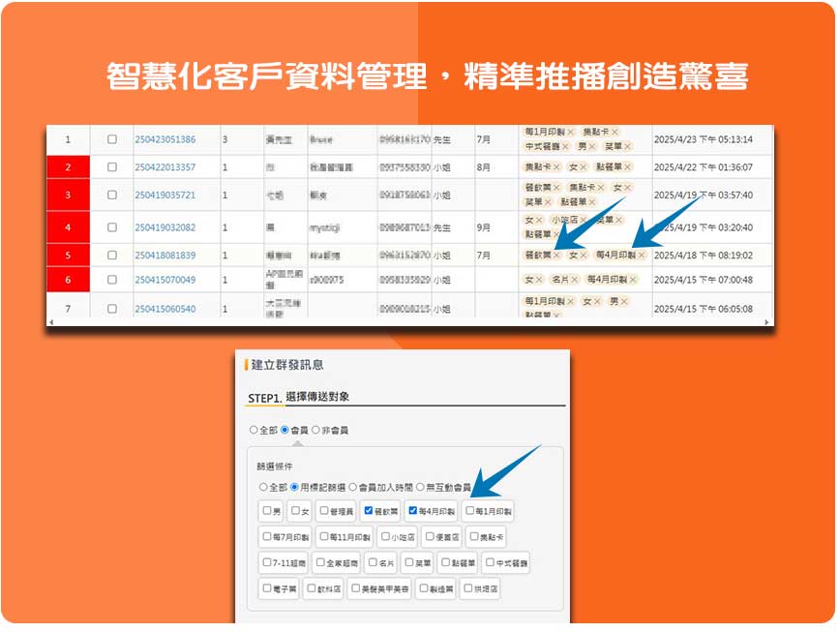Open member record 250418081839
Image resolution: width=840 pixels, height=632 pixels.
(165, 256)
